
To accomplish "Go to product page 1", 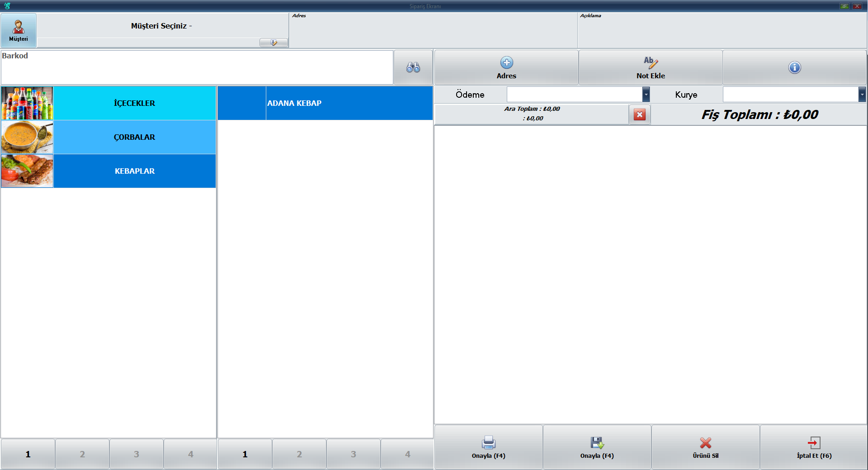I will tap(245, 454).
